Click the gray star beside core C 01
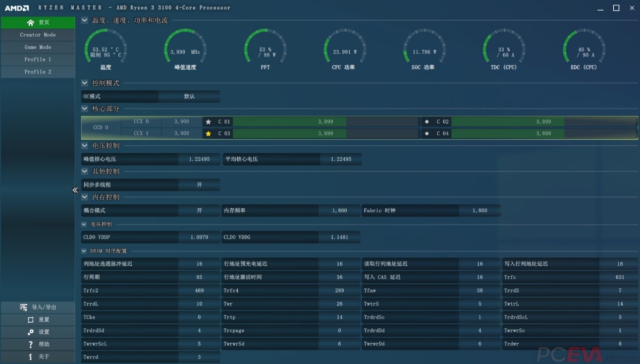Screen dimensions: 640x364 click(208, 122)
